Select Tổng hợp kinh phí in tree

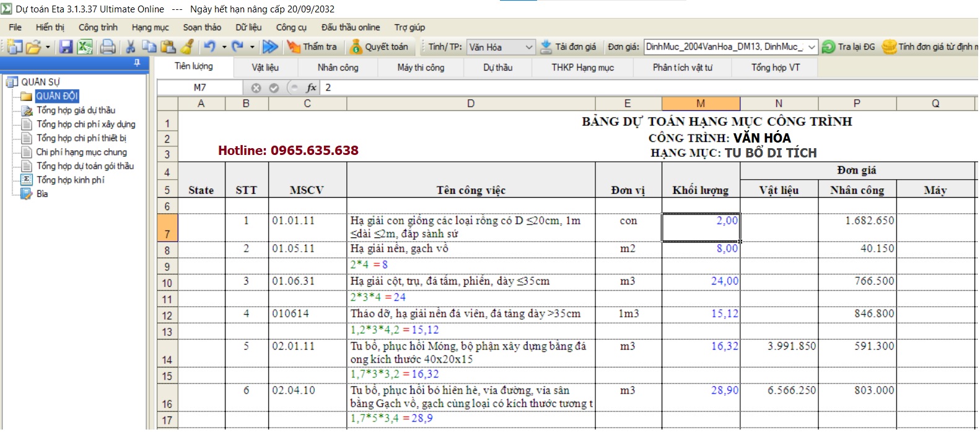71,180
